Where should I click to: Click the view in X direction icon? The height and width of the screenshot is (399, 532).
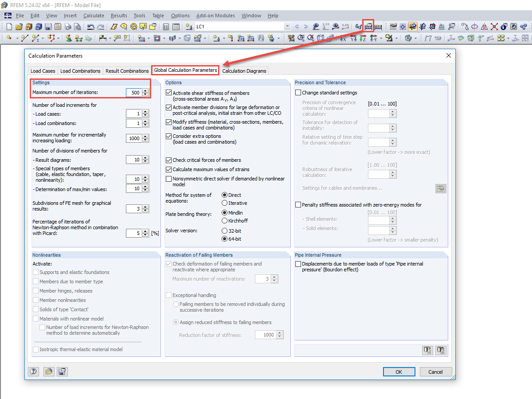point(343,38)
